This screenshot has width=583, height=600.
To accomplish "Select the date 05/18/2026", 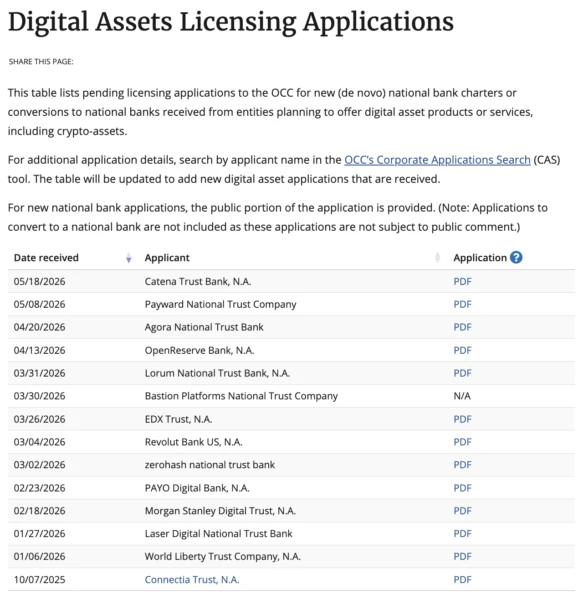I will point(39,282).
